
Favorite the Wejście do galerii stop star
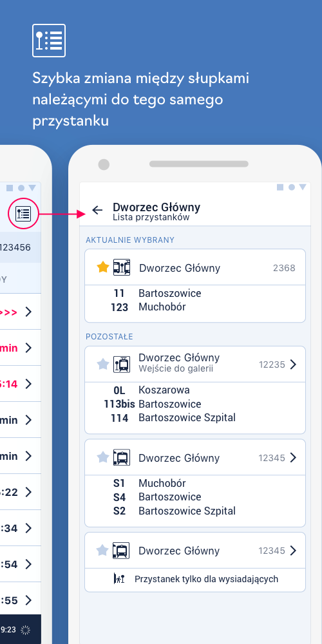[102, 364]
